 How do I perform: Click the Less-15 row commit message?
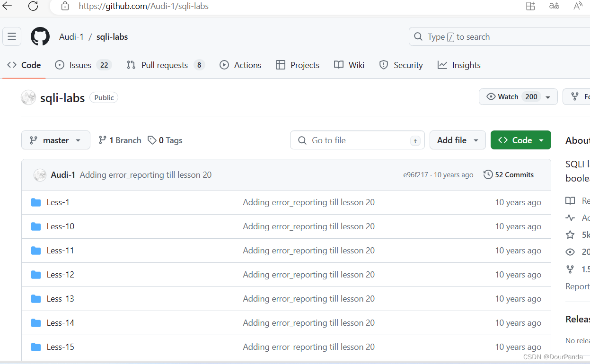tap(308, 347)
